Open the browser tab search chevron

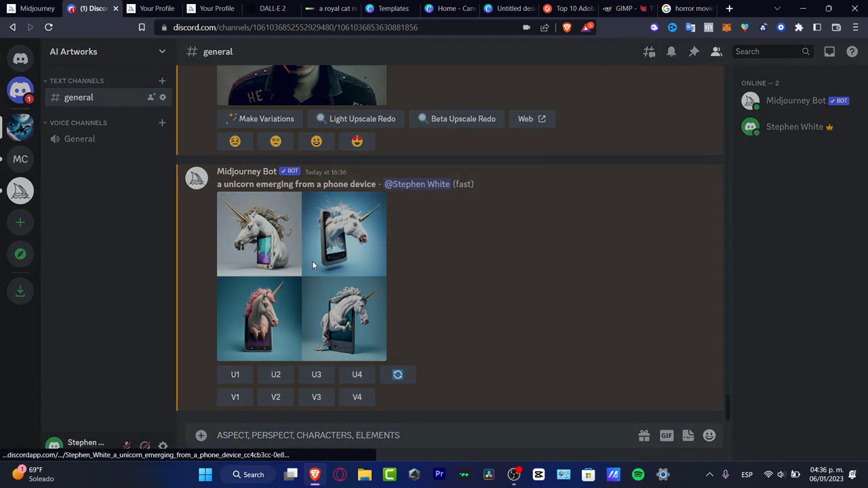777,9
